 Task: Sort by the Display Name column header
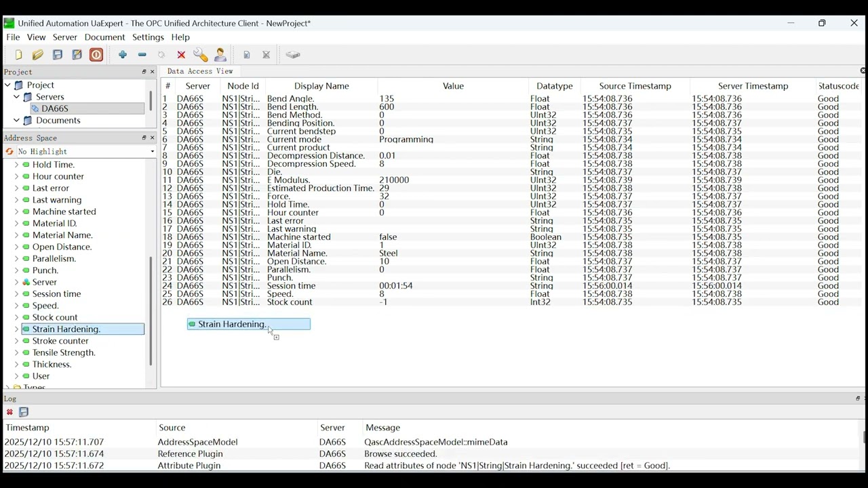click(321, 86)
